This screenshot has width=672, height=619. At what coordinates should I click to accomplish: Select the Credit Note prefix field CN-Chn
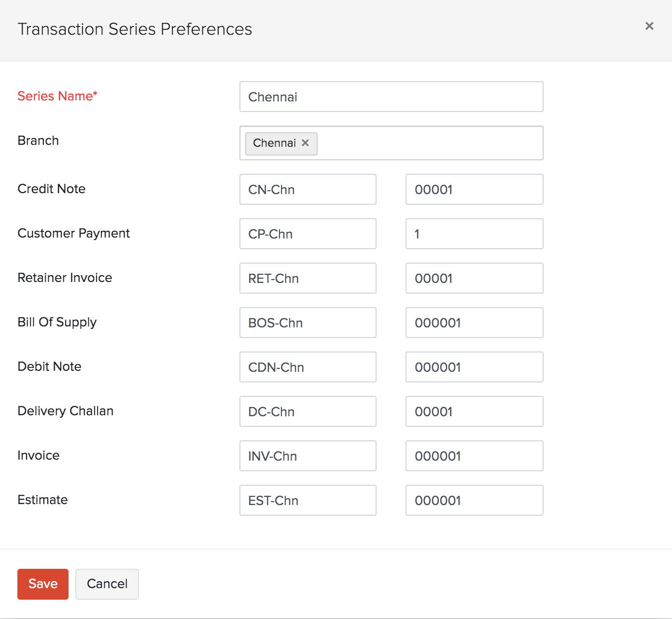click(308, 189)
